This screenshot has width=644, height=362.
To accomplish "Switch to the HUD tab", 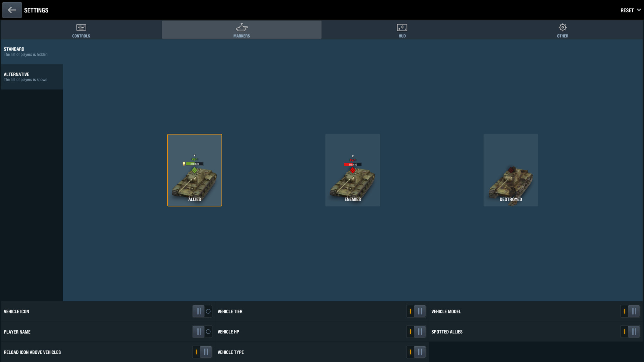I will 402,30.
